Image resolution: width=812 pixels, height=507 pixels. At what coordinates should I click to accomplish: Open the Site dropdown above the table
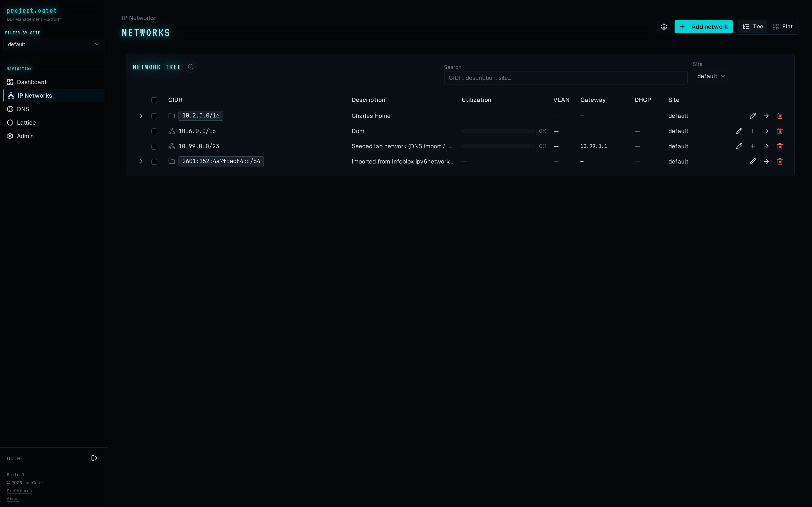click(710, 76)
